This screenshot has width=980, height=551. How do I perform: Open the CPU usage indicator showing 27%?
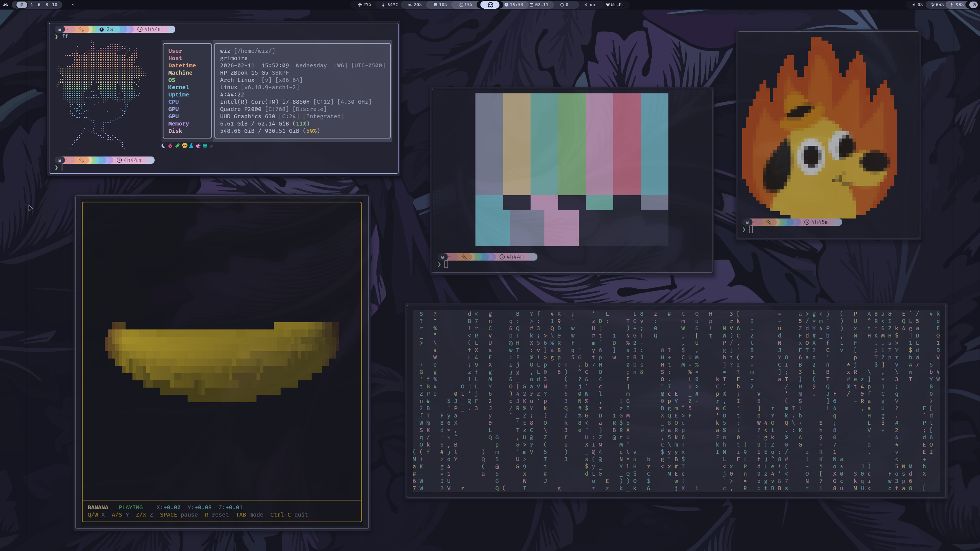[365, 5]
